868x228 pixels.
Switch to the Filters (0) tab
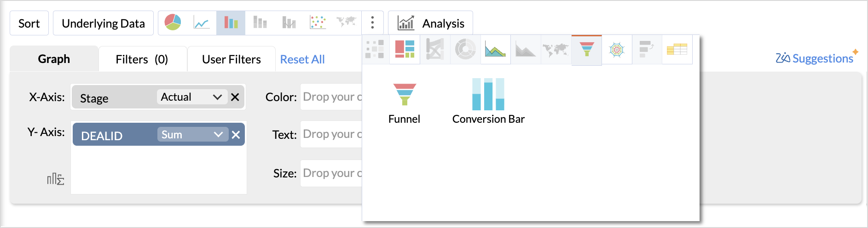coord(143,59)
